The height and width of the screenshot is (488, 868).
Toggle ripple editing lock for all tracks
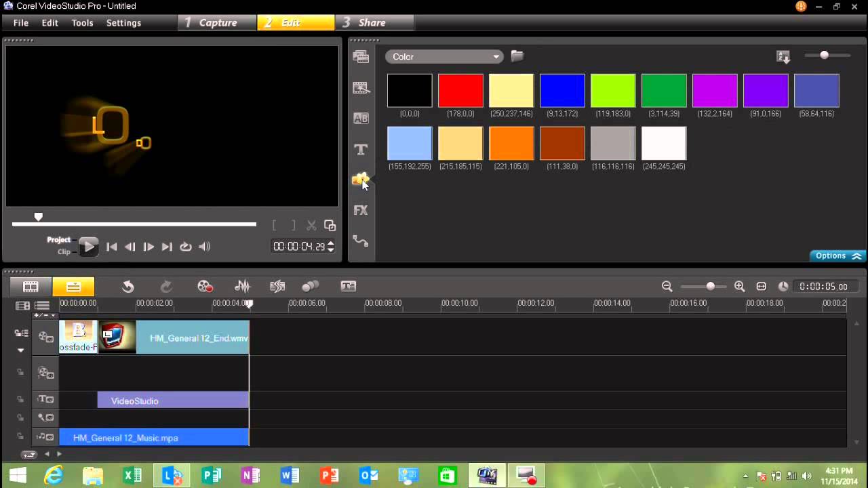click(22, 333)
